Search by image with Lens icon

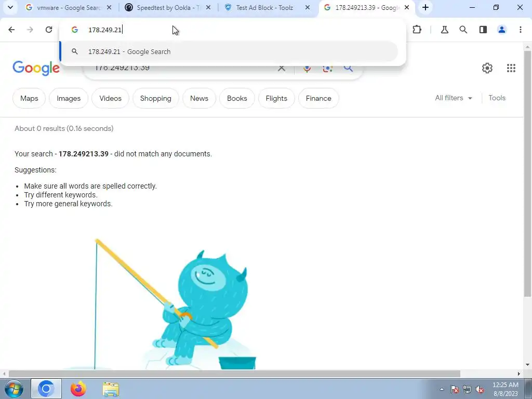327,68
